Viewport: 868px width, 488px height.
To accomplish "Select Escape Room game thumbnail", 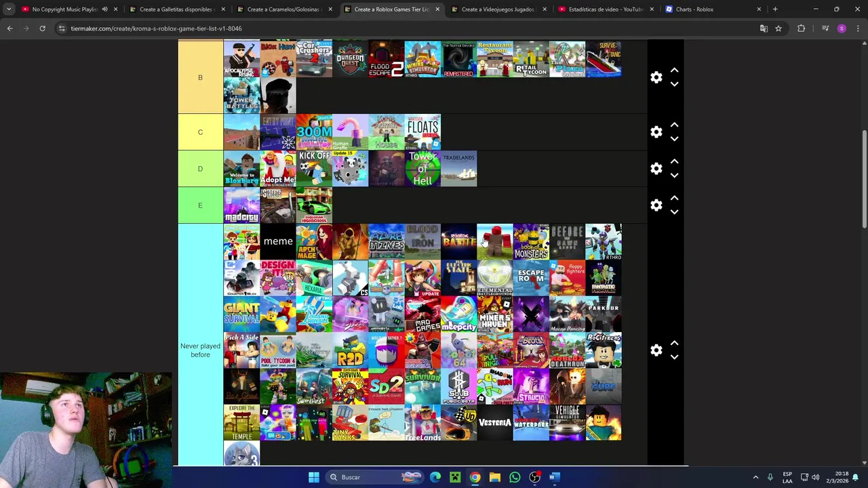I will click(531, 278).
